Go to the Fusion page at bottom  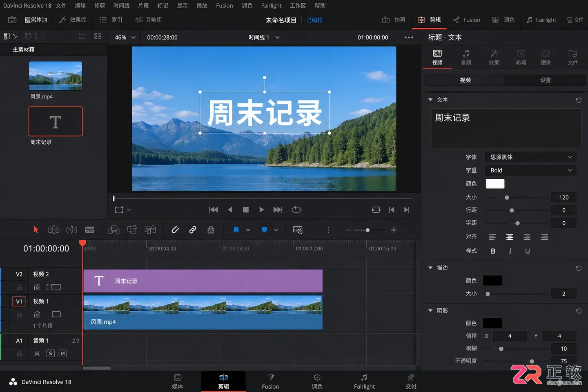click(270, 381)
